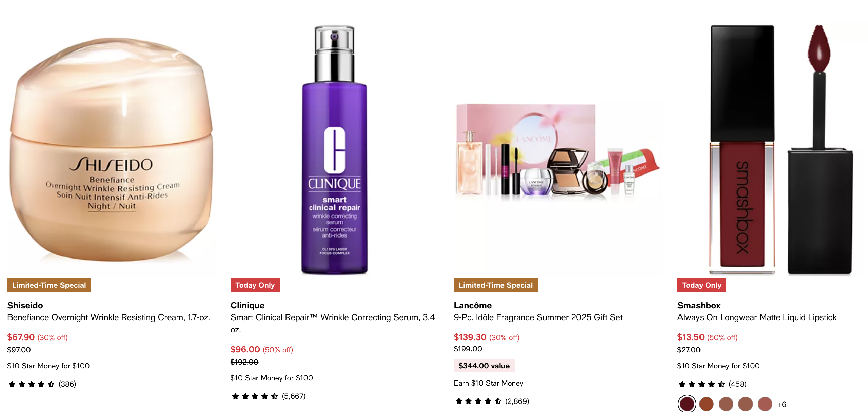Pick the fourth lipstick shade swatch

point(746,404)
